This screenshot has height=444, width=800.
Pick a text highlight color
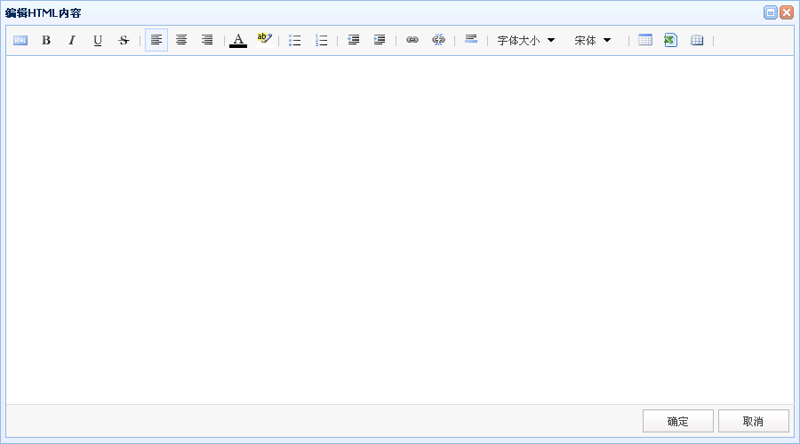pyautogui.click(x=264, y=40)
